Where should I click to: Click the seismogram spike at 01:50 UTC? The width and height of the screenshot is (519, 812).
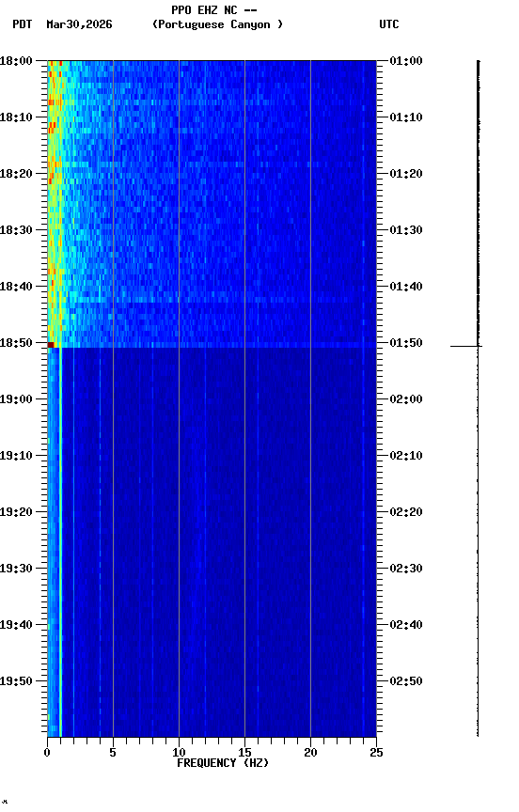click(466, 346)
